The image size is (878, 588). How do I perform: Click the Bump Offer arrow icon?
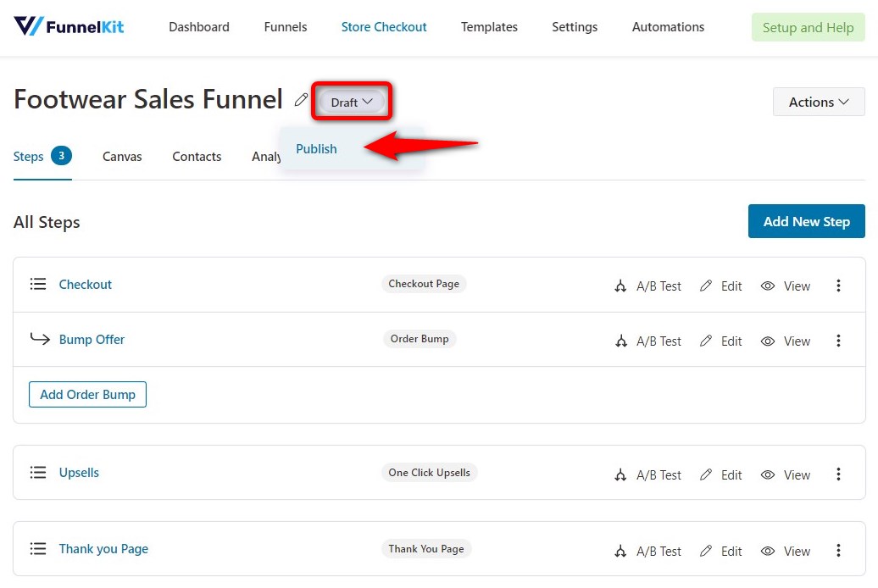point(40,339)
